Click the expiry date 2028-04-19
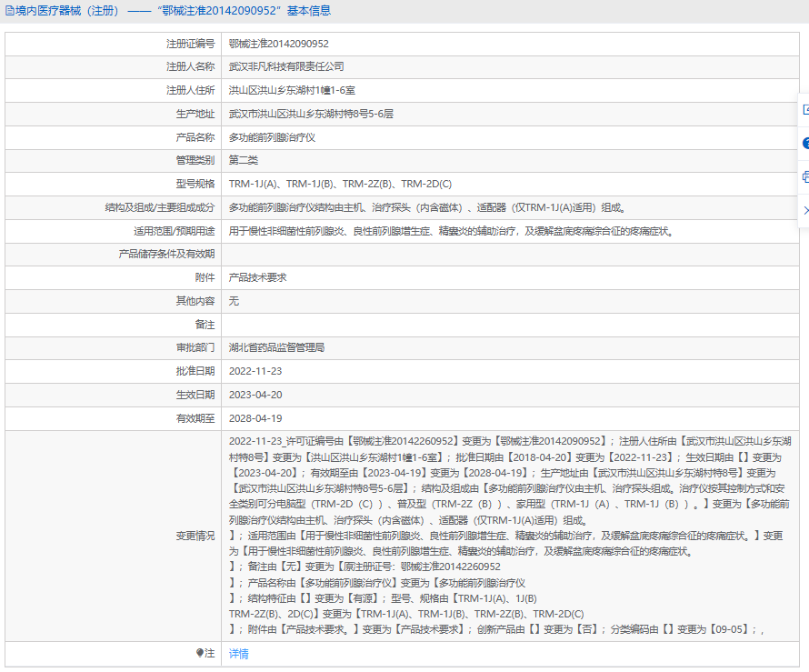This screenshot has width=809, height=672. 255,418
